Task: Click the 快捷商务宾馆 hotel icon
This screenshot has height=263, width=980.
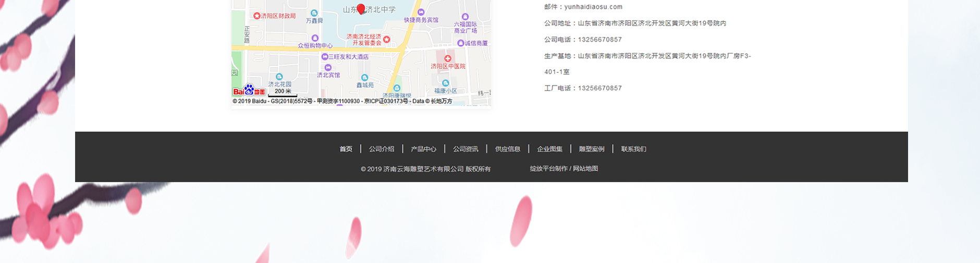Action: [x=421, y=12]
